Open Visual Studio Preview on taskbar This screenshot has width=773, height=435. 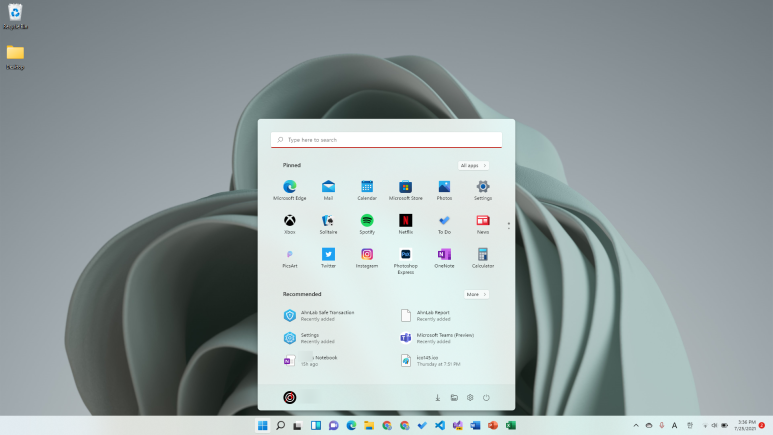pyautogui.click(x=457, y=425)
